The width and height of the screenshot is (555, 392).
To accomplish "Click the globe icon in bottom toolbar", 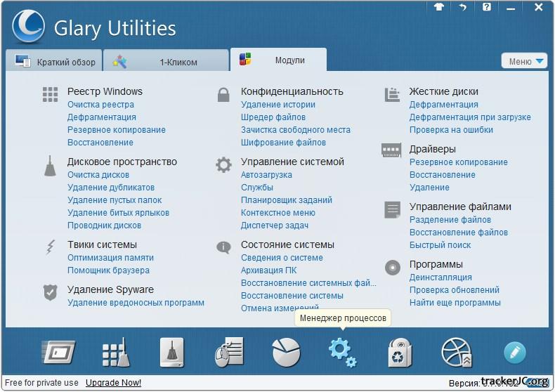I will 456,353.
